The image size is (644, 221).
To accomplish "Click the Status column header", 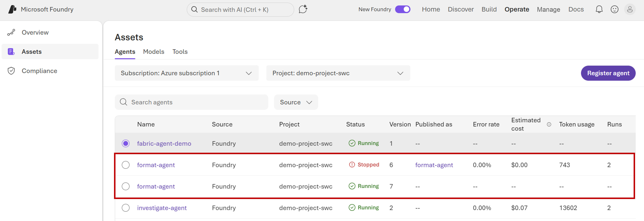I will click(x=355, y=124).
